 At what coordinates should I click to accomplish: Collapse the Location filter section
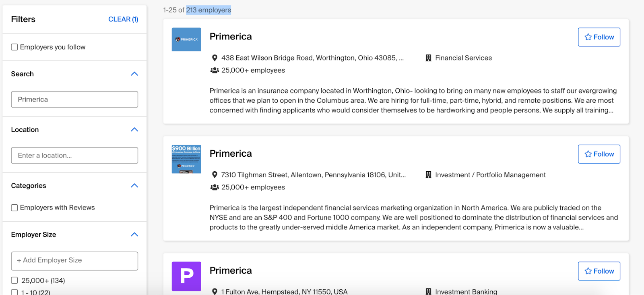(134, 129)
